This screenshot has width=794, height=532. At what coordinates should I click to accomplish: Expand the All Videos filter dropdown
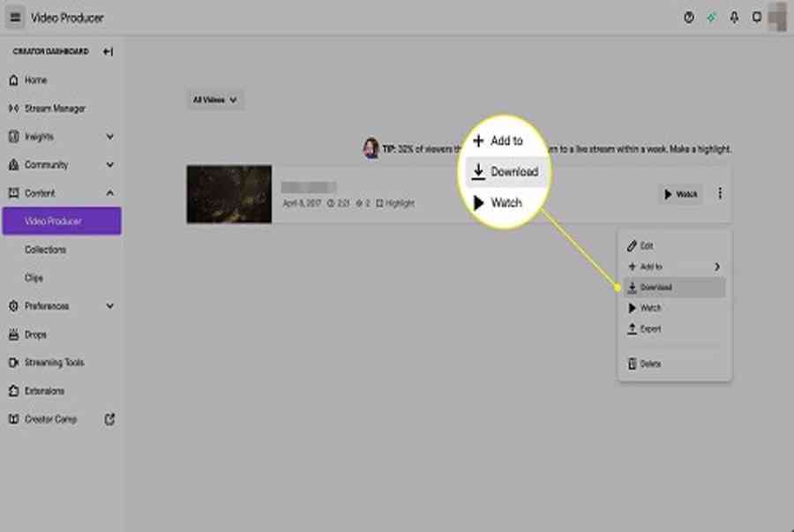click(215, 101)
